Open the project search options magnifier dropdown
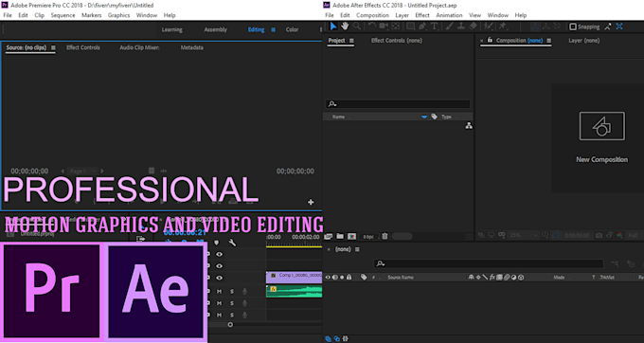 [x=332, y=104]
